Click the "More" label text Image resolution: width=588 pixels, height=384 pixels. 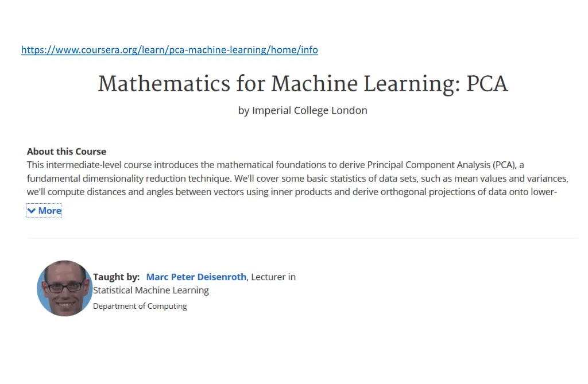click(x=50, y=211)
